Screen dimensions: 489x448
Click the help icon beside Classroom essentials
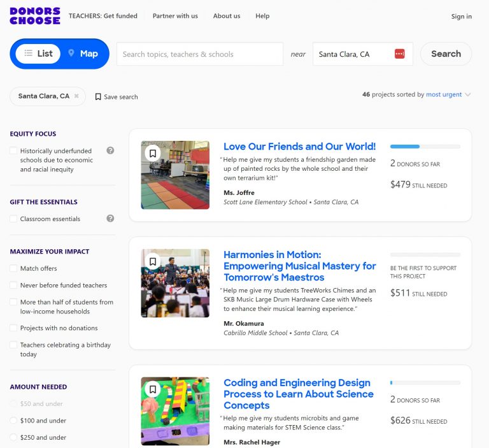tap(110, 219)
